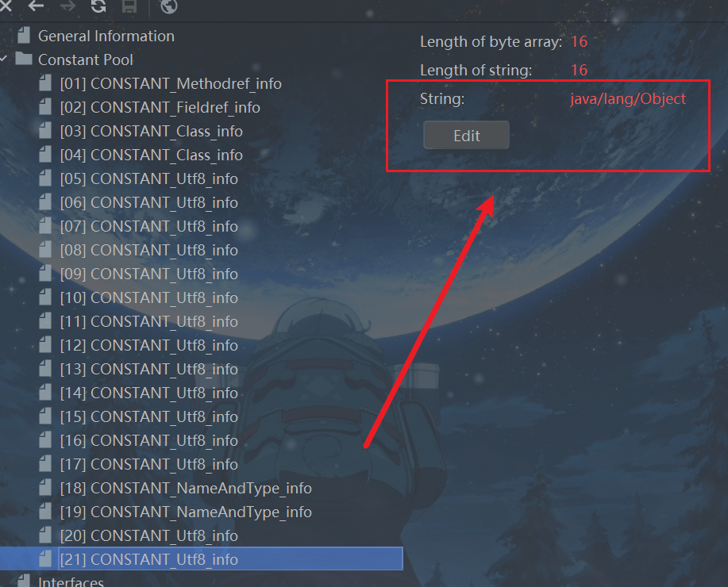The width and height of the screenshot is (728, 587).
Task: Select [02] CONSTANT_Fieldref_info entry
Action: point(160,107)
